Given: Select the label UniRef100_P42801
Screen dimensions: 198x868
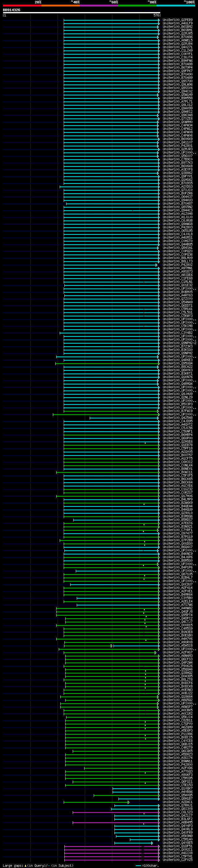Looking at the screenshot, I should click(x=178, y=146).
